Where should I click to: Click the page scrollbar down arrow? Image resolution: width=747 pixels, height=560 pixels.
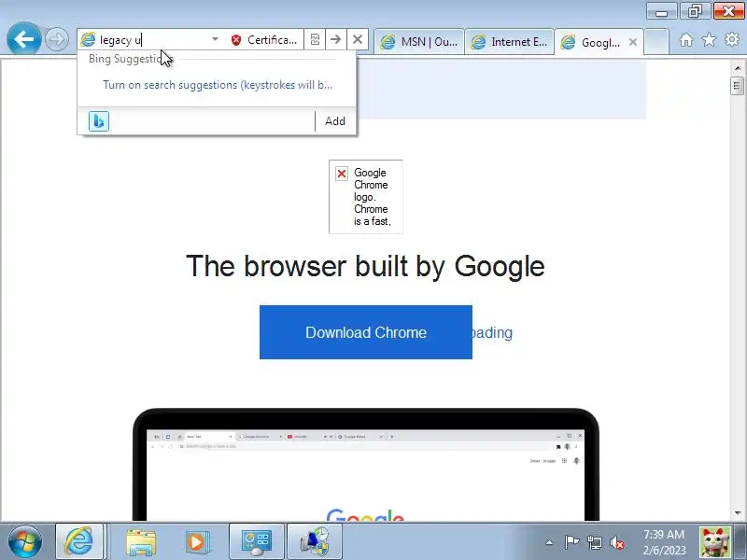(x=738, y=513)
